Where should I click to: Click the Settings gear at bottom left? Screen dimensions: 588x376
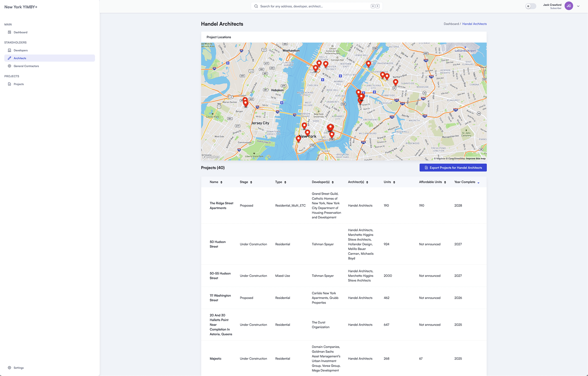(x=9, y=368)
